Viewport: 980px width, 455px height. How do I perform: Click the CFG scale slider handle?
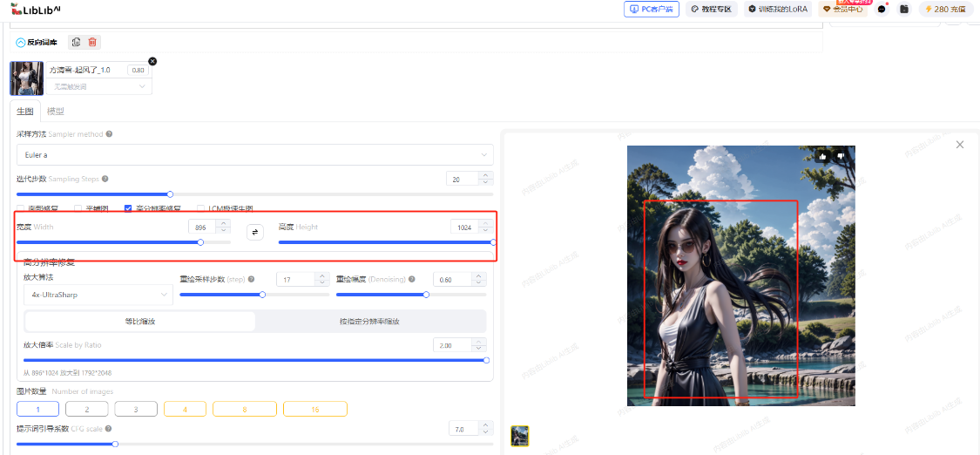pos(115,444)
